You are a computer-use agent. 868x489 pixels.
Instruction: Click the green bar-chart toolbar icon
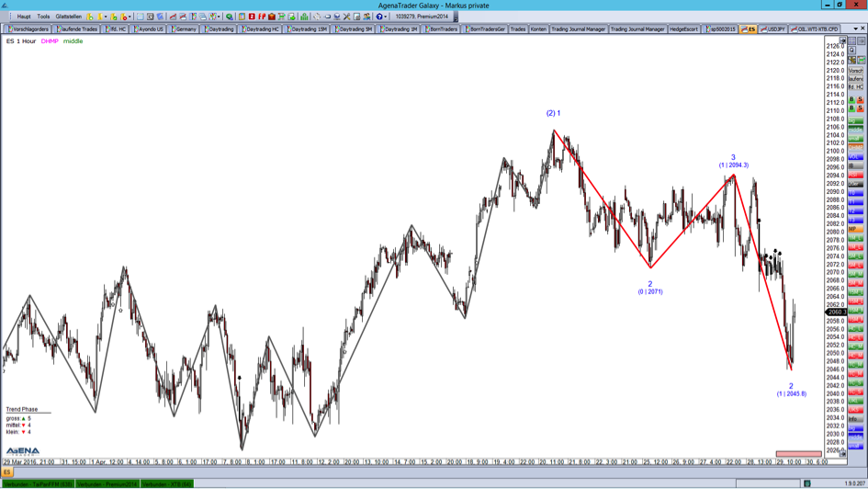[x=304, y=17]
